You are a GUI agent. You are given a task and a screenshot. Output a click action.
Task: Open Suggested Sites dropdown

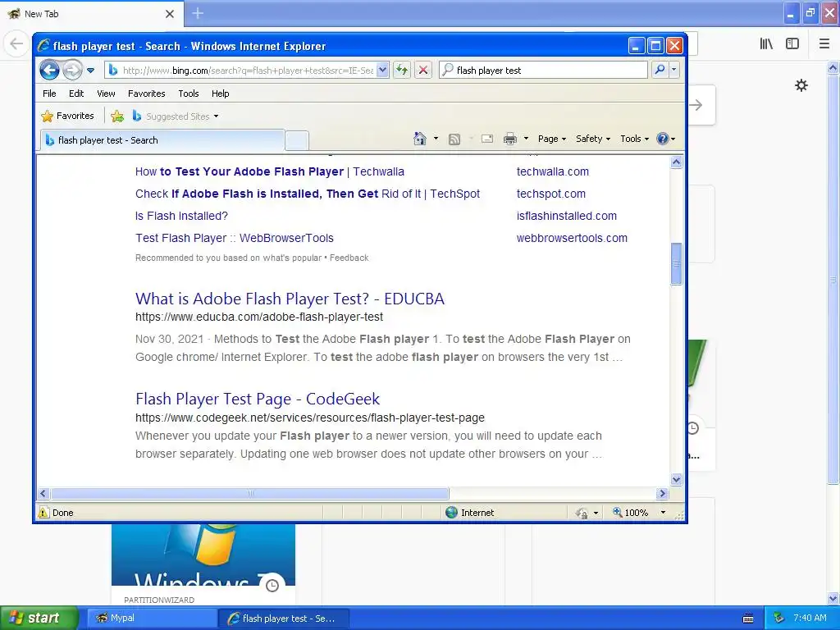click(x=176, y=116)
